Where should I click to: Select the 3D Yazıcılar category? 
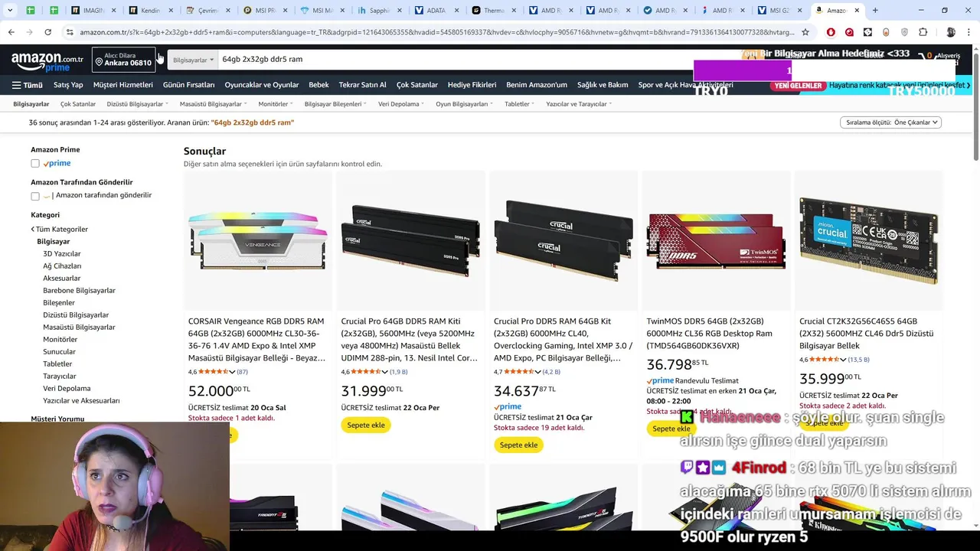click(x=61, y=253)
